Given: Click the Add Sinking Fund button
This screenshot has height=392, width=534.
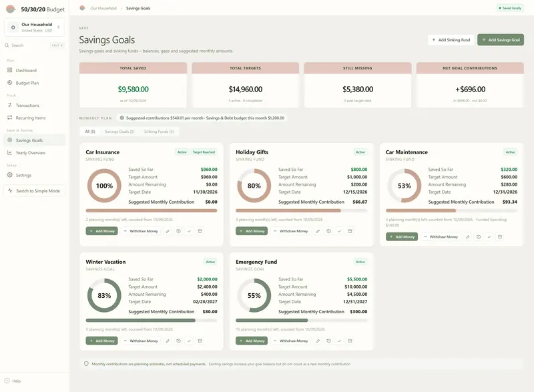Looking at the screenshot, I should click(451, 40).
